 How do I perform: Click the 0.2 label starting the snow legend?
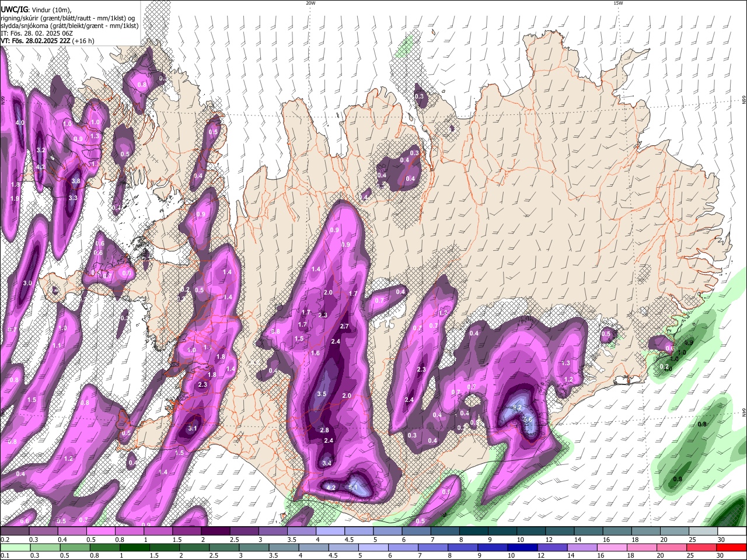pyautogui.click(x=5, y=540)
